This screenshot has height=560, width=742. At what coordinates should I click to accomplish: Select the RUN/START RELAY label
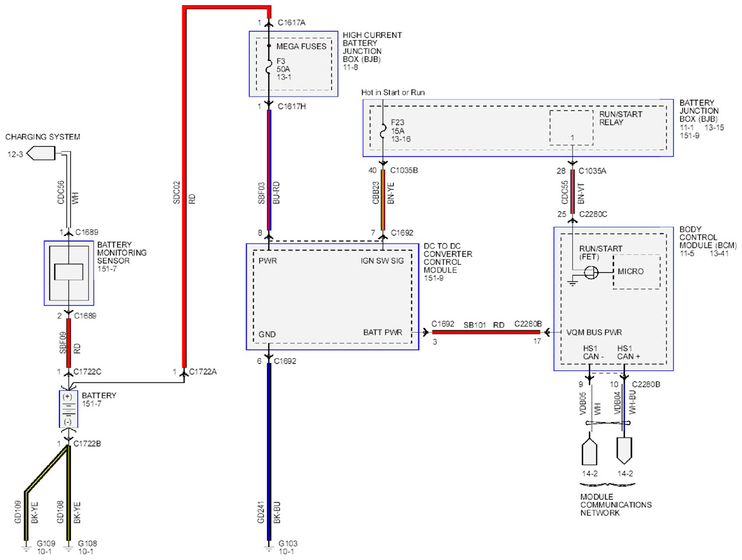pos(620,118)
